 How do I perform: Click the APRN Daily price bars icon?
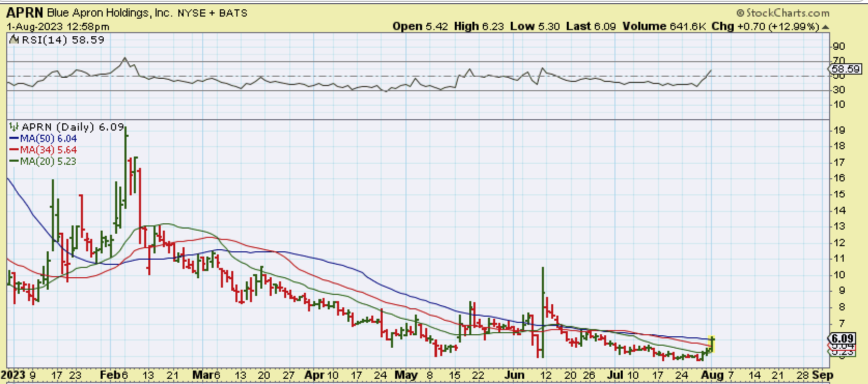(x=14, y=127)
